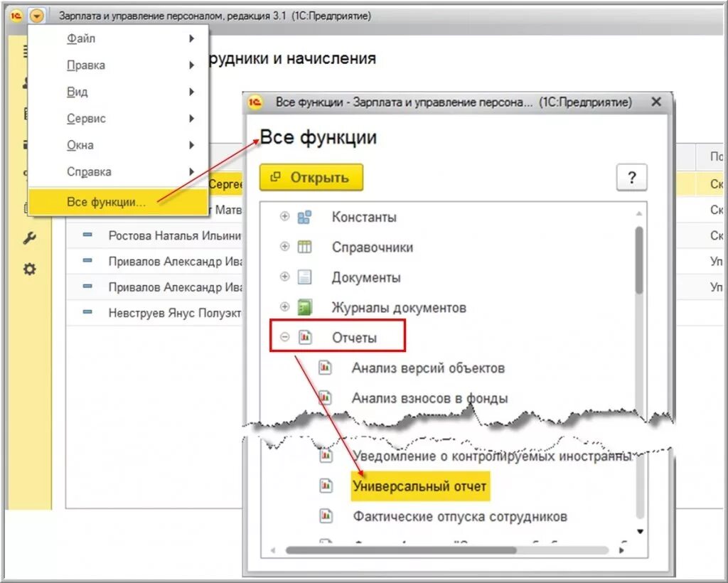
Task: Click the Журналы документов green icon
Action: pos(304,307)
